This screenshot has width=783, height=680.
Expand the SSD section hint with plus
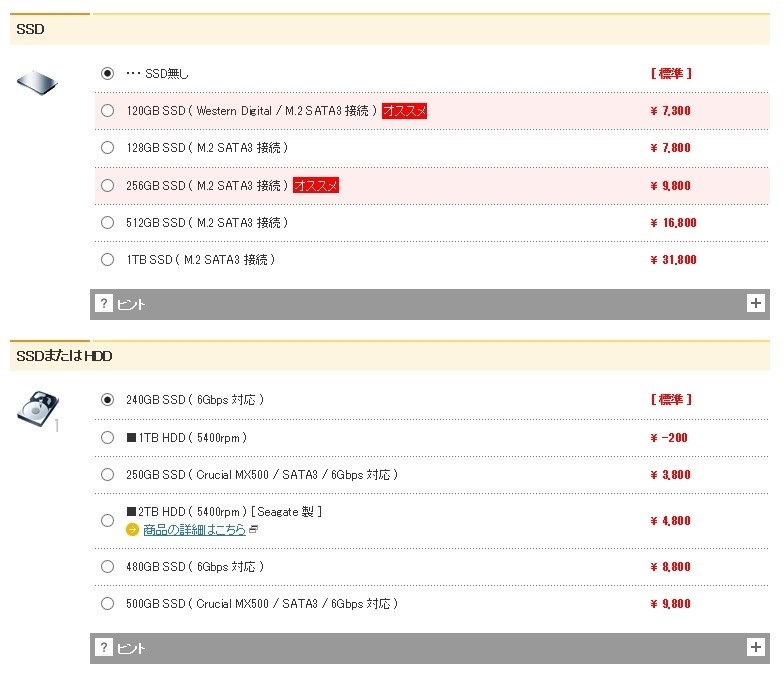[756, 304]
